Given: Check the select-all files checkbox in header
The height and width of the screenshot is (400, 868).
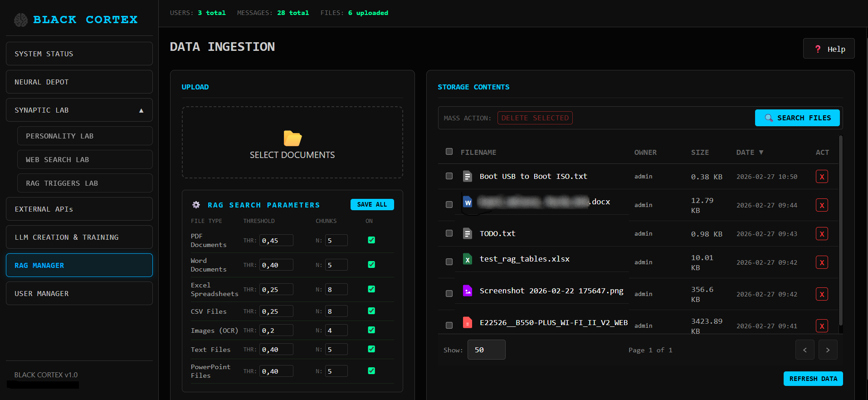Looking at the screenshot, I should (x=449, y=152).
